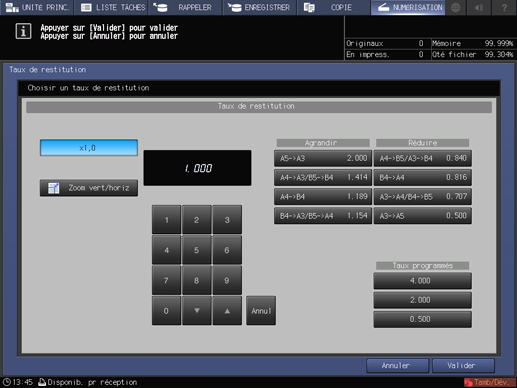Click the Mémoire 99.999% readout
The width and height of the screenshot is (517, 388).
pyautogui.click(x=473, y=43)
